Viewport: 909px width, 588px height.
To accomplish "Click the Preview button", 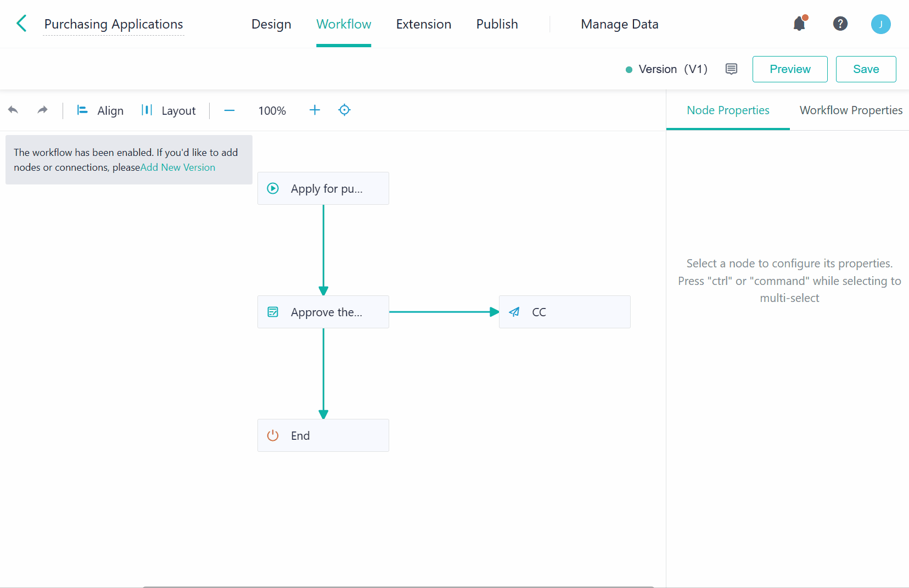I will [789, 69].
